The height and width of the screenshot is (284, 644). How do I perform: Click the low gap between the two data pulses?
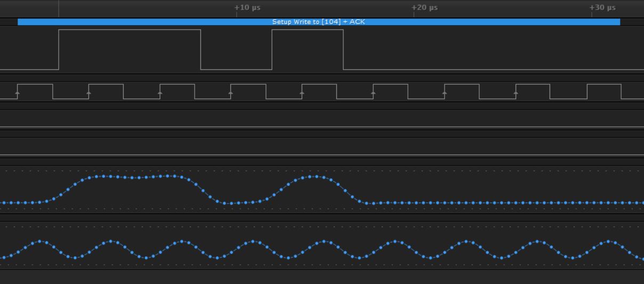tap(236, 69)
